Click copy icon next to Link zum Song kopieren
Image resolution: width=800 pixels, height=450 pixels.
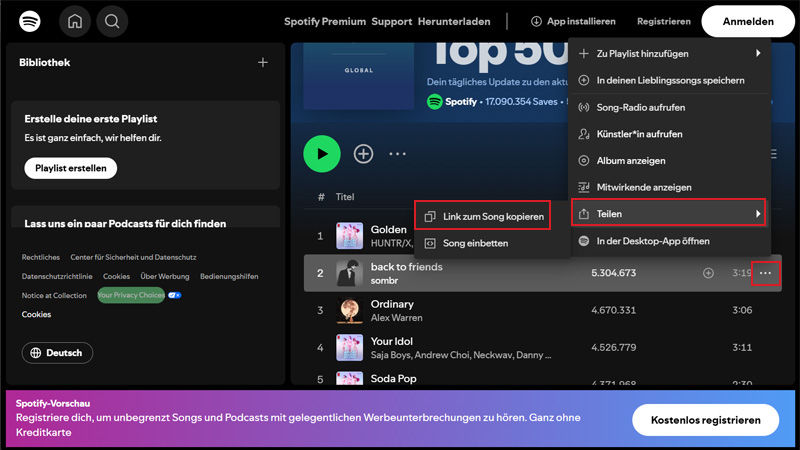click(430, 216)
